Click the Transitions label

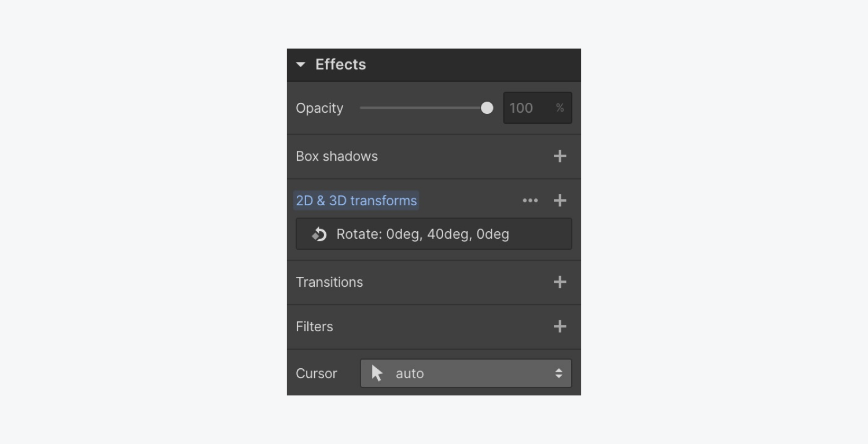point(329,282)
